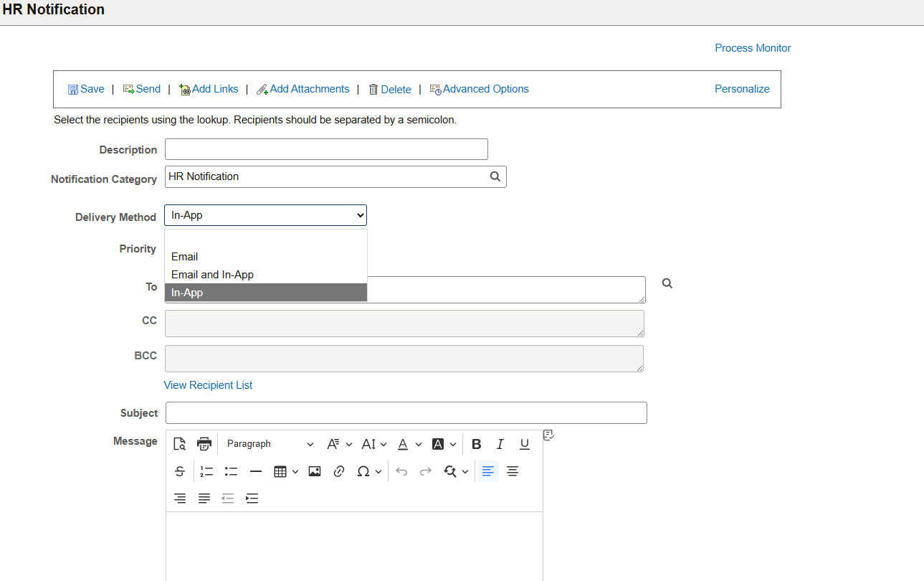This screenshot has height=581, width=924.
Task: Choose Email from the Delivery Method list
Action: click(x=184, y=256)
